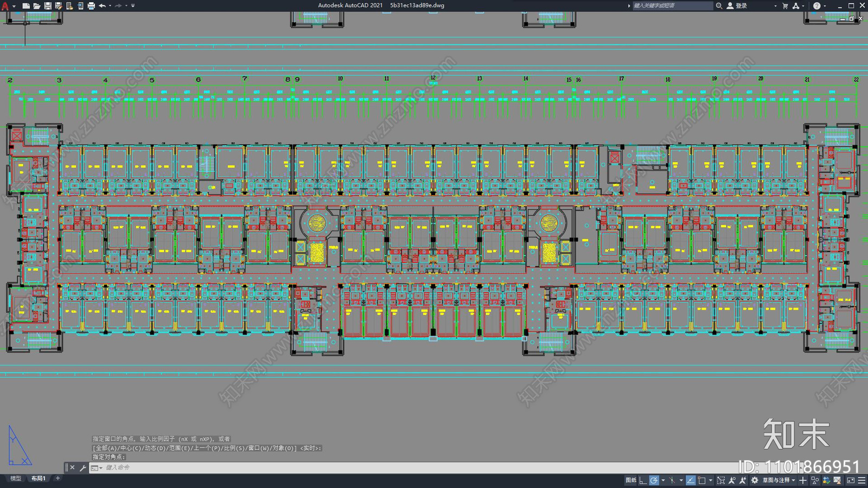Add a new layout with plus tab
This screenshot has height=488, width=868.
[58, 478]
